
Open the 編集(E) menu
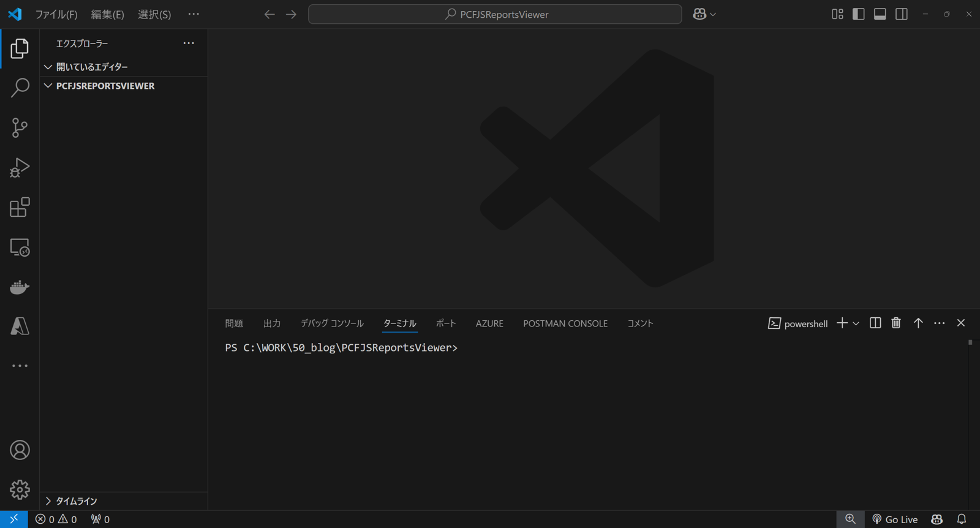click(x=108, y=14)
